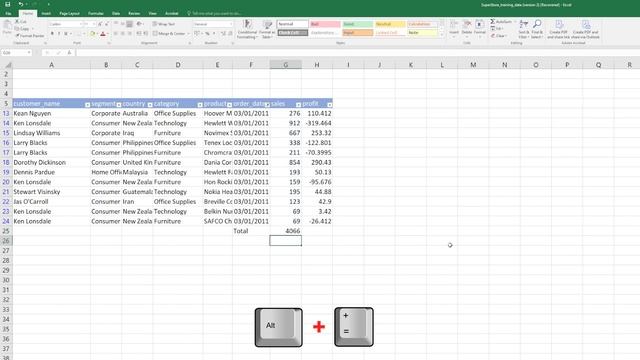The height and width of the screenshot is (360, 640).
Task: Toggle Underline formatting
Action: [66, 33]
